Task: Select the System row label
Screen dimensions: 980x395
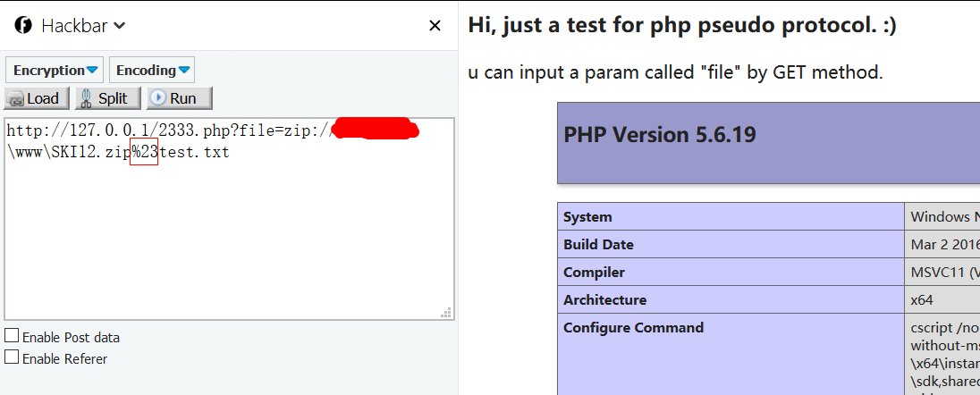Action: coord(587,217)
